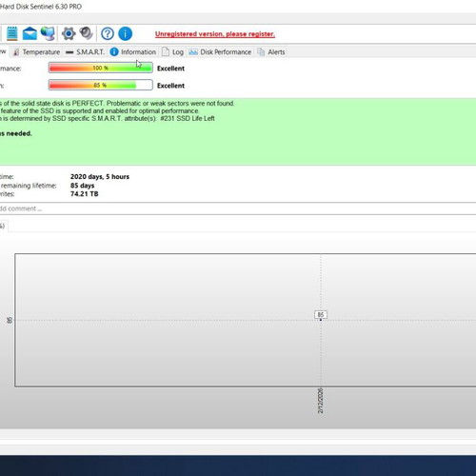
Task: Open the question mark help icon
Action: [x=108, y=33]
